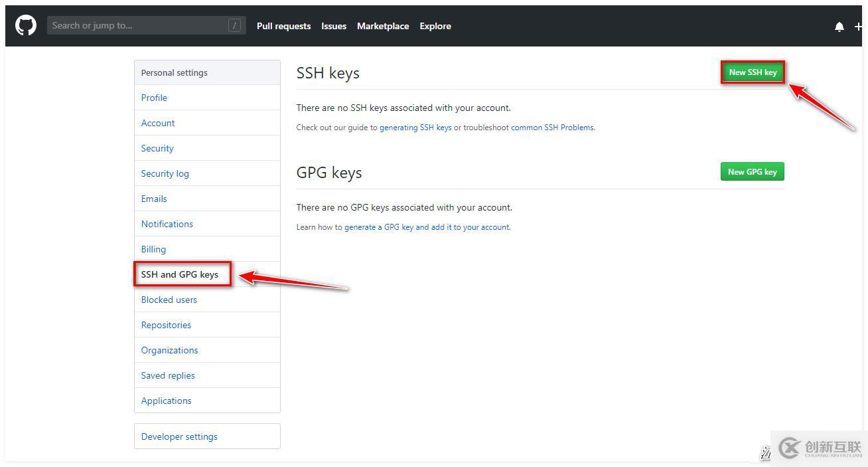Viewport: 868px width, 467px height.
Task: Open notifications bell icon
Action: [x=839, y=27]
